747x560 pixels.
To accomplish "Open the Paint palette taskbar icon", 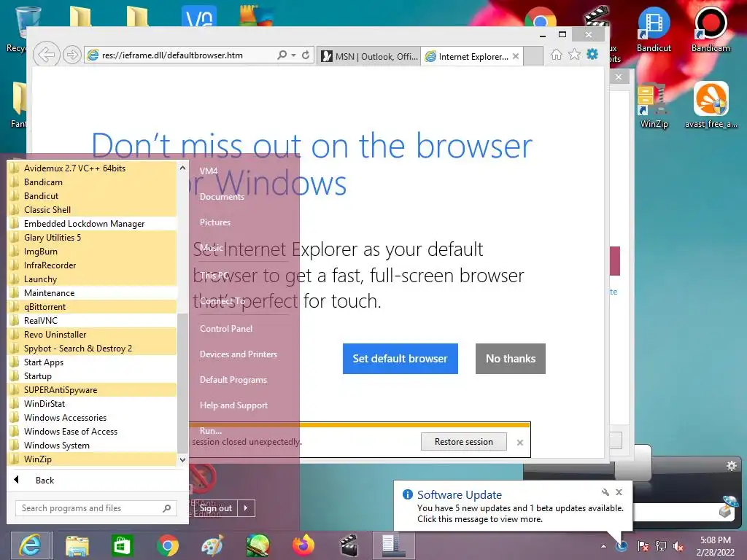I will point(212,545).
